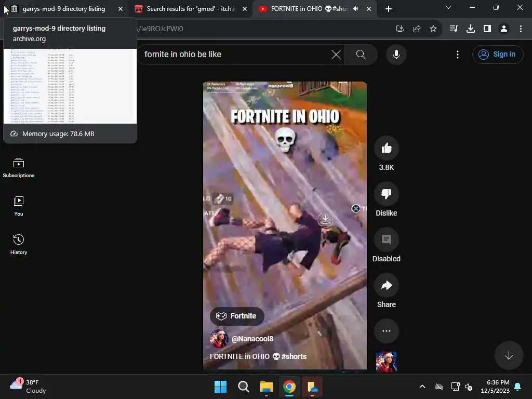
Task: Click the install app icon in address bar
Action: point(400,29)
